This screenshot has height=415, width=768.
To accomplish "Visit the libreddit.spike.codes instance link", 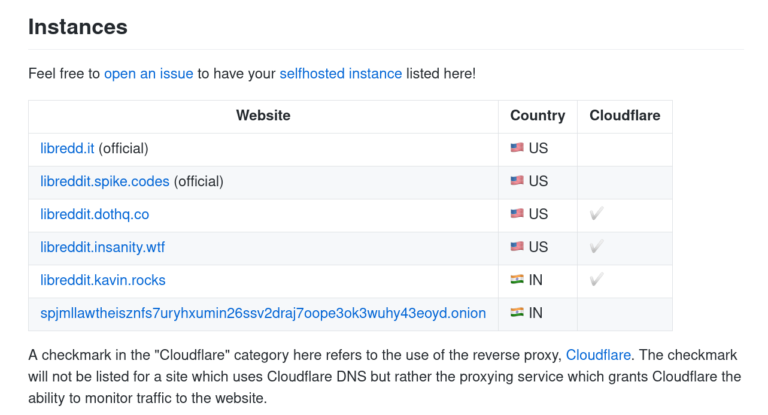I will pos(105,181).
